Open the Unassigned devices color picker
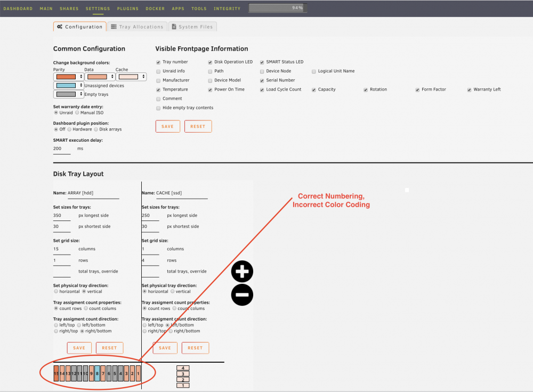The image size is (533, 392). (68, 86)
